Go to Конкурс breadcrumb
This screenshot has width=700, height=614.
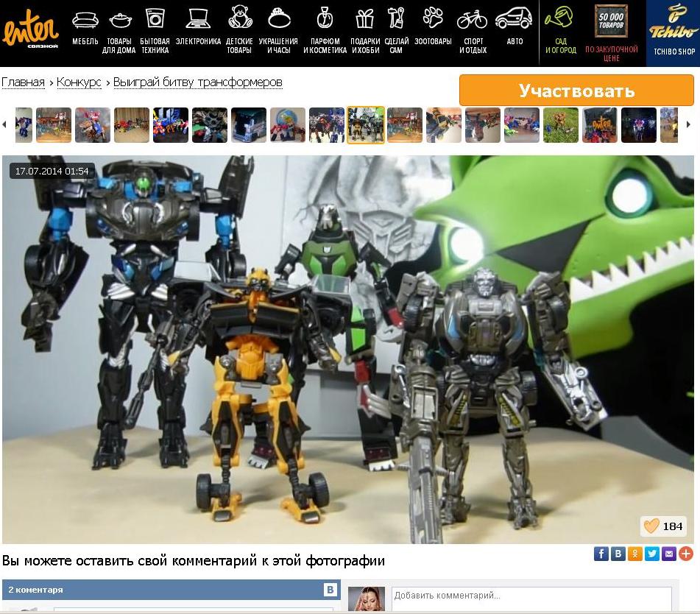79,82
